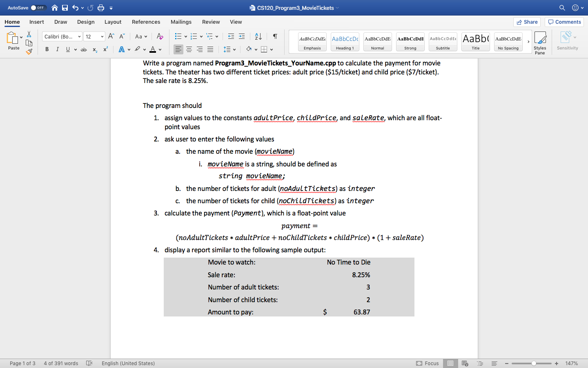Apply bold formatting

[47, 49]
